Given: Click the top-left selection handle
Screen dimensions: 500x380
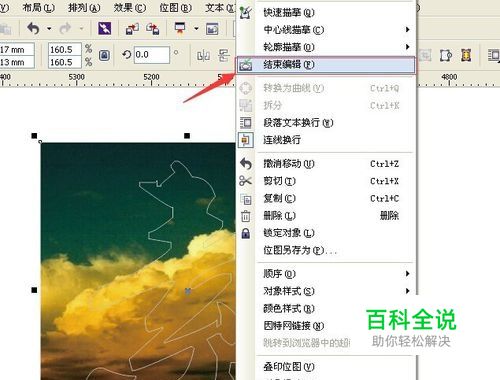Looking at the screenshot, I should click(34, 136).
